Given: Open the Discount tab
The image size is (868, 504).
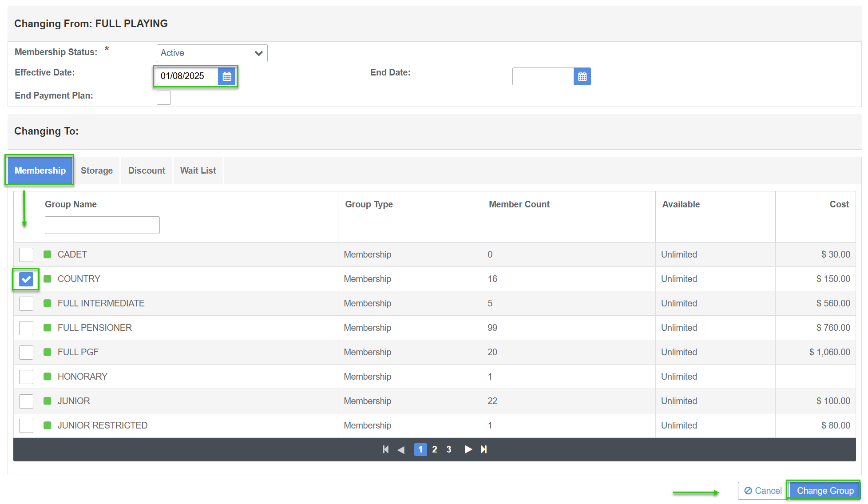Looking at the screenshot, I should click(147, 171).
